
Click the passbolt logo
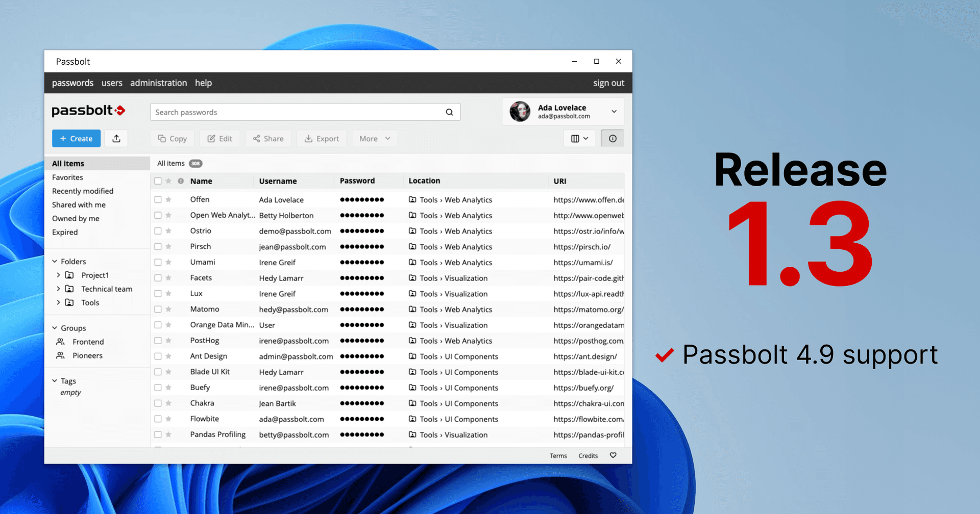[x=88, y=111]
